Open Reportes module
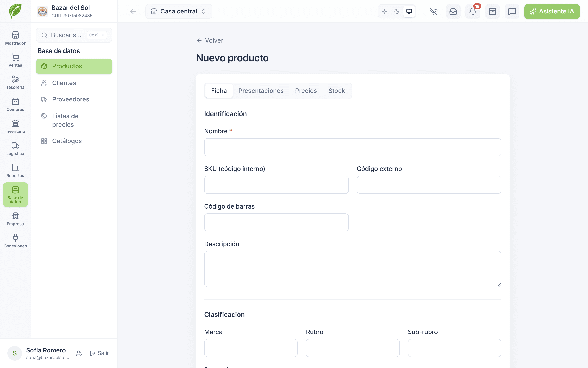588x368 pixels. [x=15, y=171]
